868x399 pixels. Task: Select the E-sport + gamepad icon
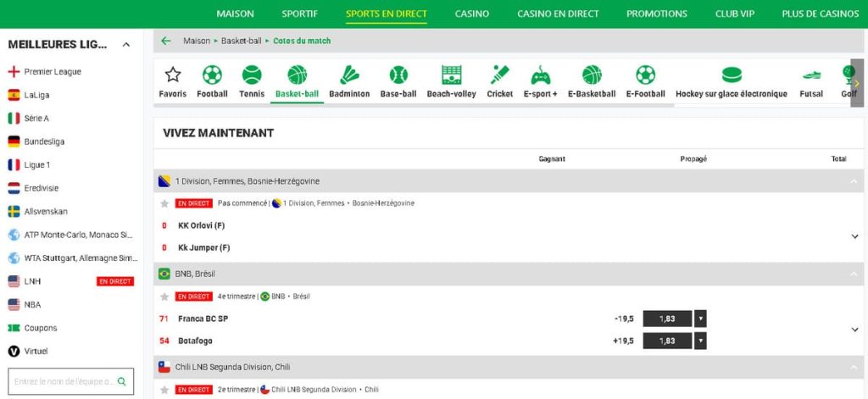(540, 75)
